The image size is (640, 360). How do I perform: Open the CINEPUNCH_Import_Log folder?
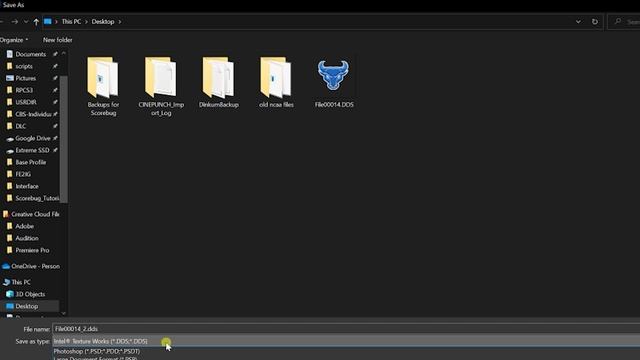[x=161, y=86]
